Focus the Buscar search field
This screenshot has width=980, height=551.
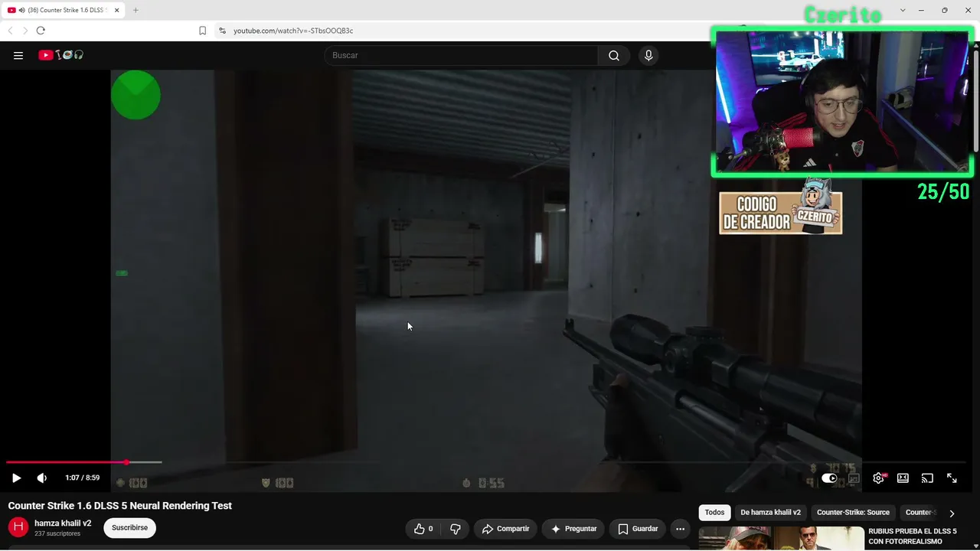pyautogui.click(x=461, y=55)
